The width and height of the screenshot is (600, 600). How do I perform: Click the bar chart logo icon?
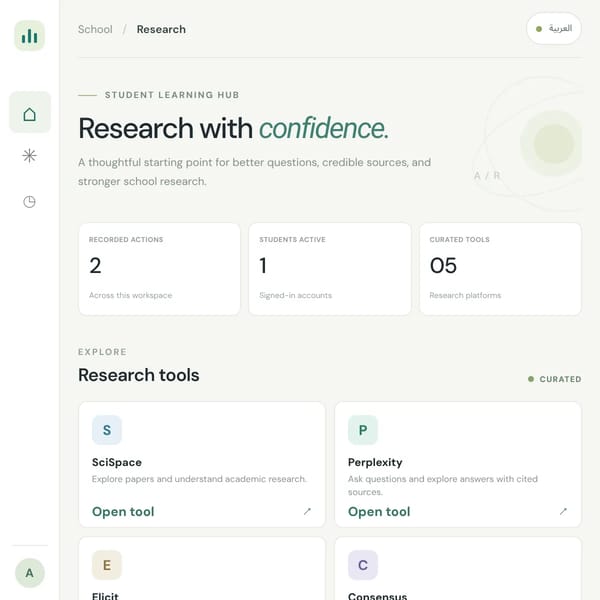29,36
